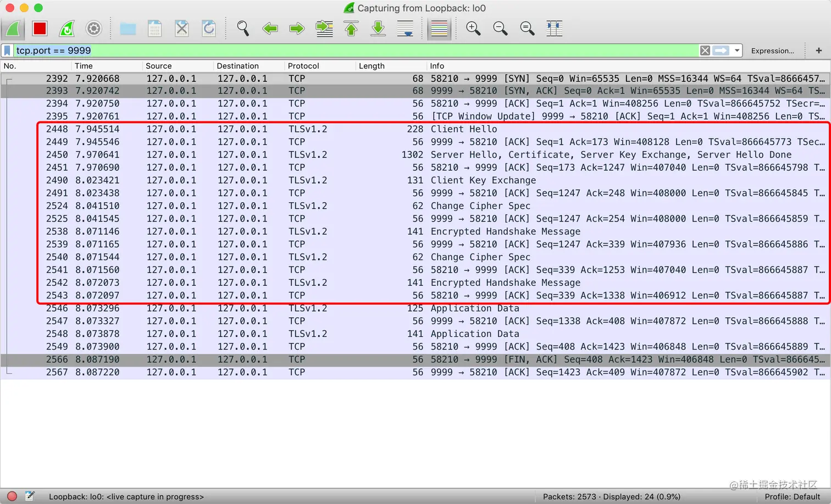831x504 pixels.
Task: Select the FIN, ACK packet 2566
Action: tap(416, 359)
